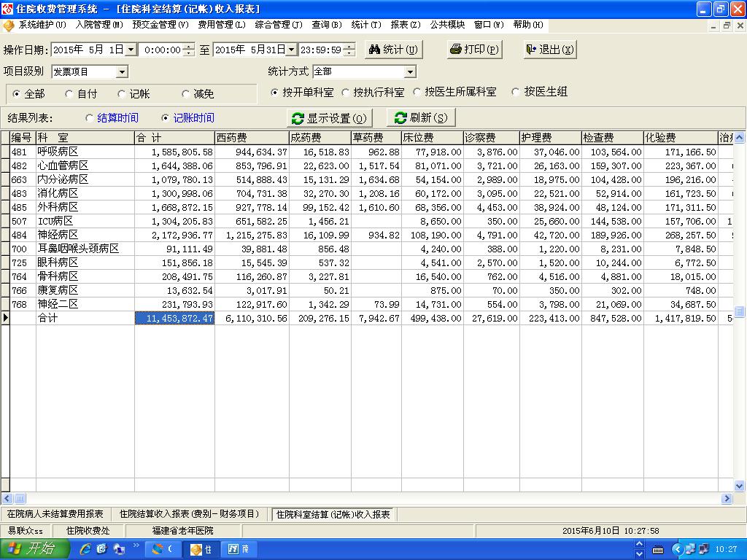Open 系统维护(U) menu
747x560 pixels.
(42, 25)
